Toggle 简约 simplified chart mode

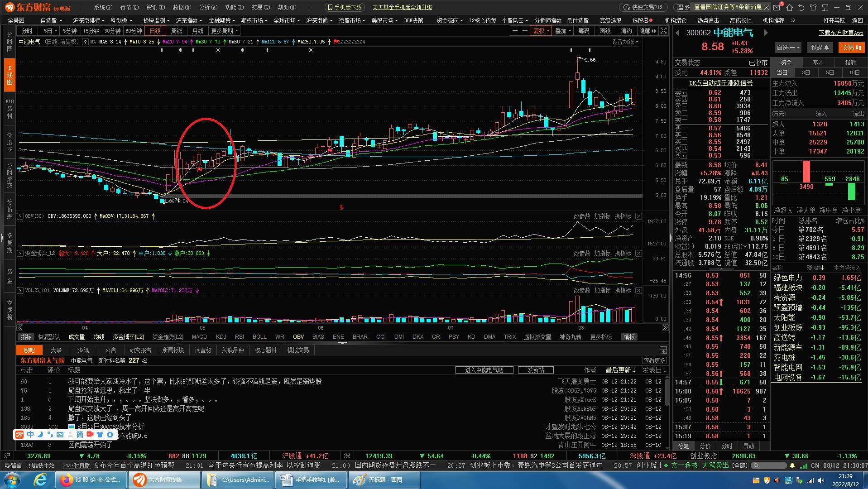point(626,31)
